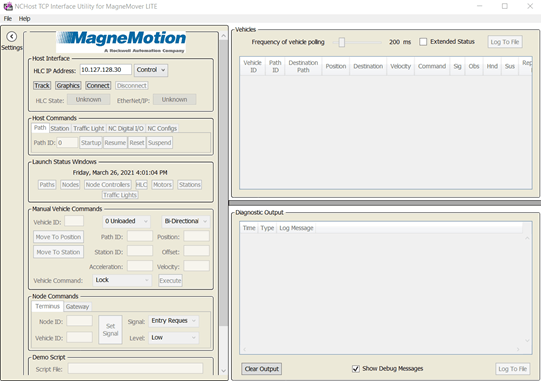This screenshot has width=541, height=381.
Task: Click the Reset button
Action: click(x=137, y=143)
